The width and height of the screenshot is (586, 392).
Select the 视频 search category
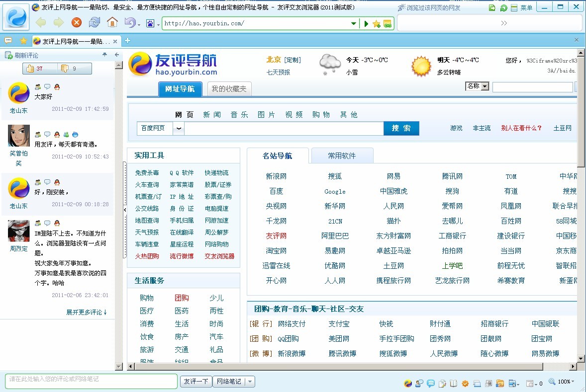294,115
